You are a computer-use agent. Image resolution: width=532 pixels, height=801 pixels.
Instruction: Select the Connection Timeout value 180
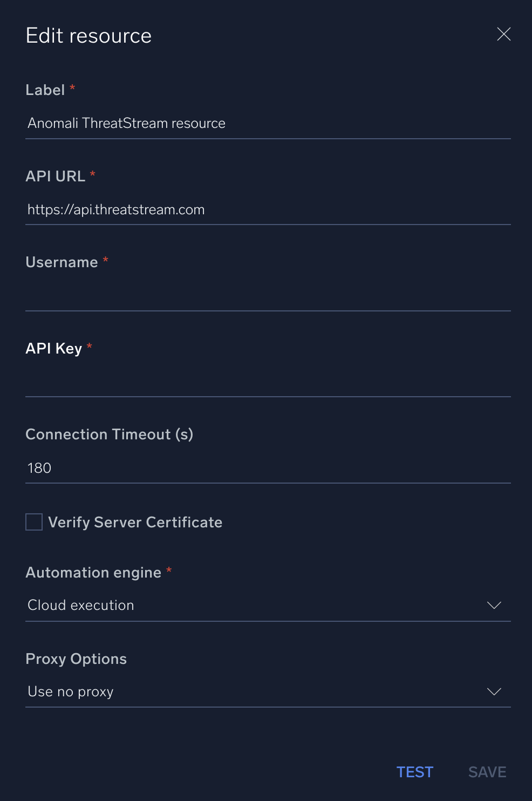[x=38, y=467]
